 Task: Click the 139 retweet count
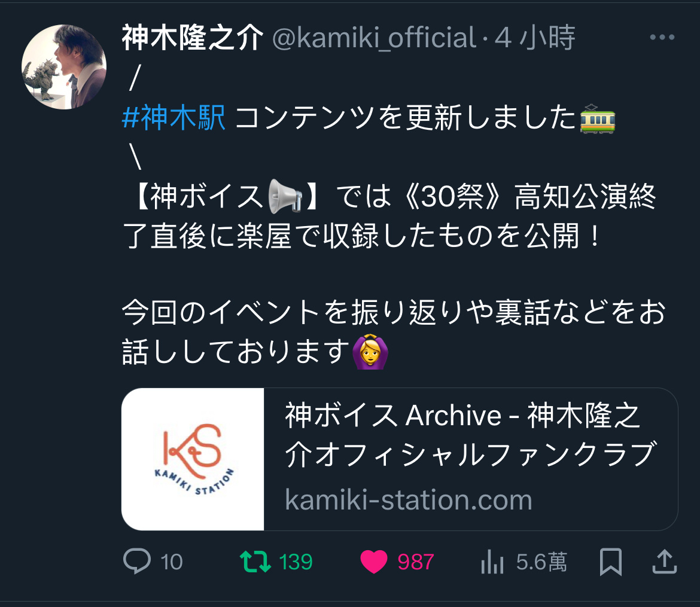point(296,562)
